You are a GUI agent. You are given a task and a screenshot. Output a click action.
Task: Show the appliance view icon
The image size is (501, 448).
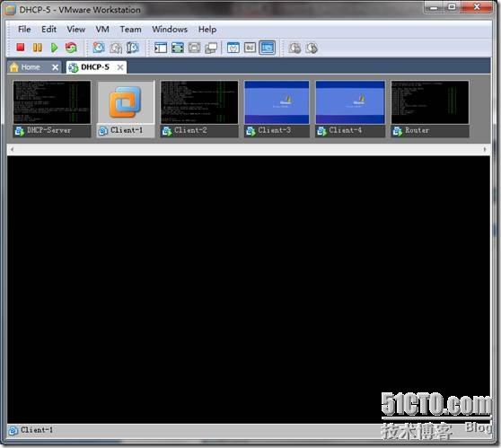pyautogui.click(x=250, y=48)
